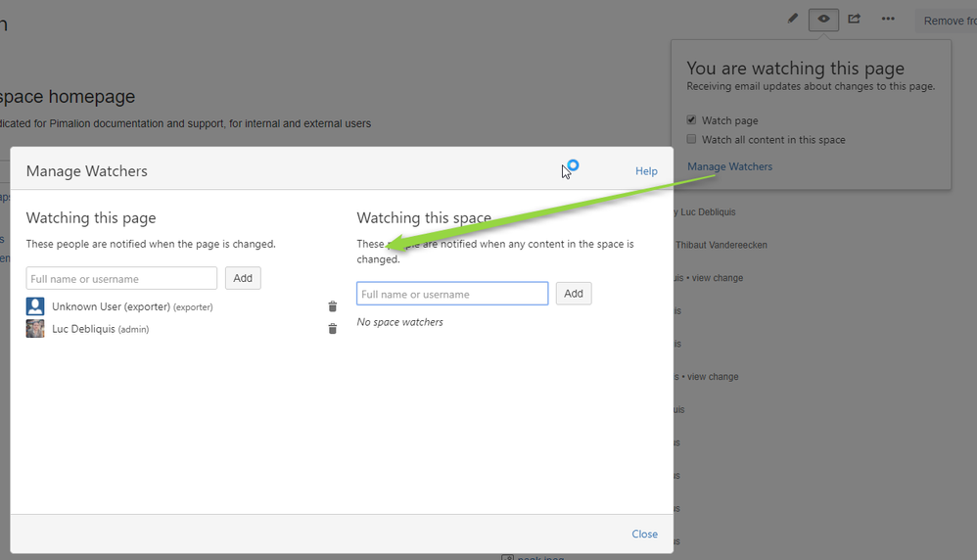Click Luc Debliquis avatar thumbnail
The width and height of the screenshot is (977, 560).
coord(35,329)
